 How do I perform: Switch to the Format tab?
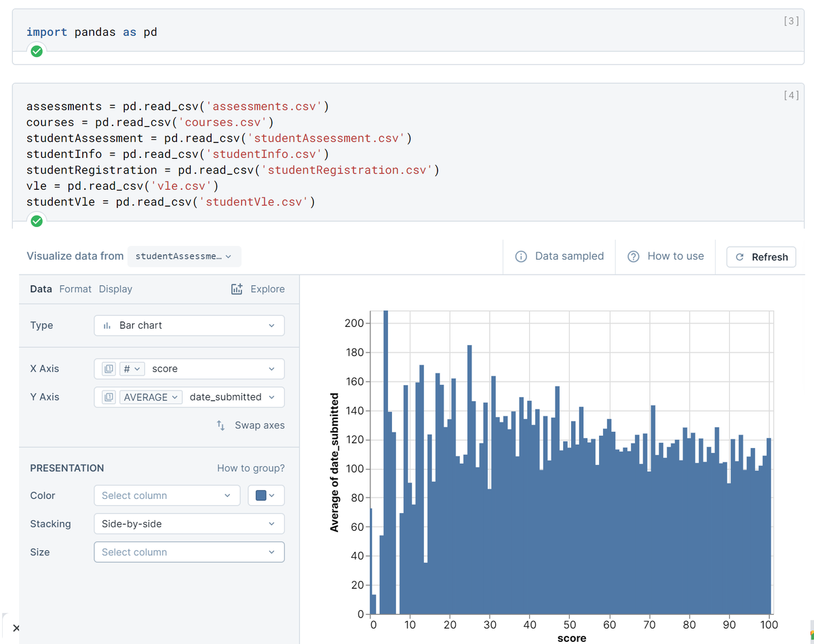[x=75, y=289]
